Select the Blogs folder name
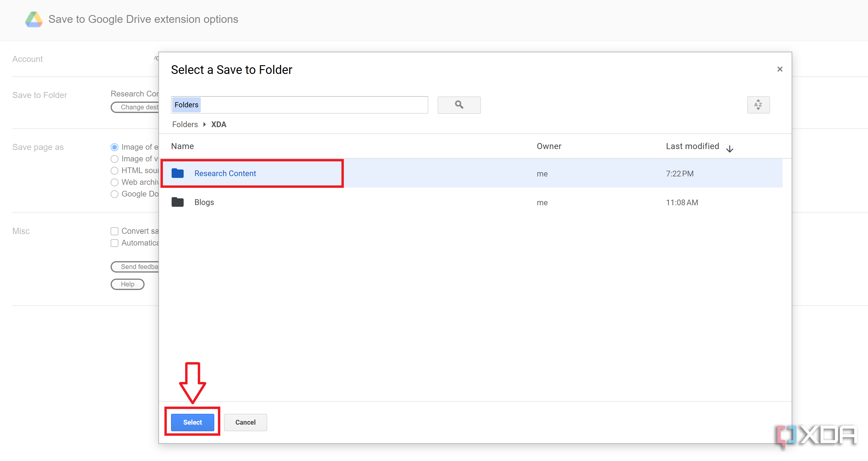Screen dimensions: 868x461 click(204, 202)
